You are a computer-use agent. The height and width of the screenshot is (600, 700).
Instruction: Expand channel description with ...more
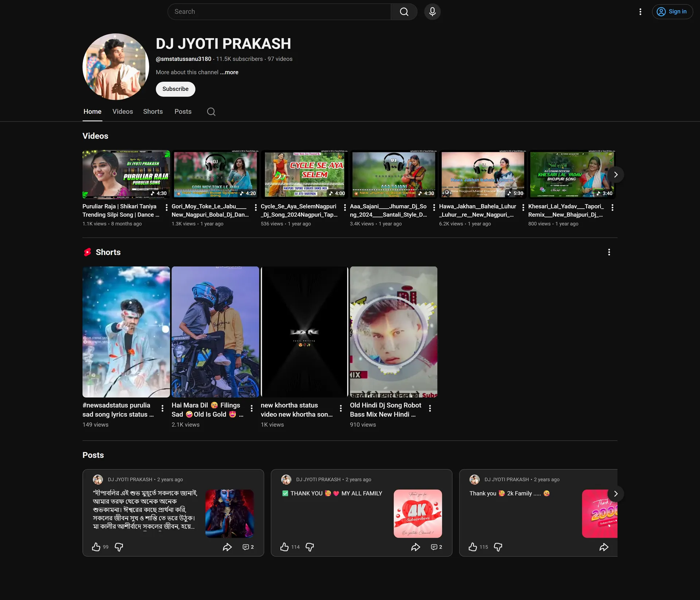[229, 72]
